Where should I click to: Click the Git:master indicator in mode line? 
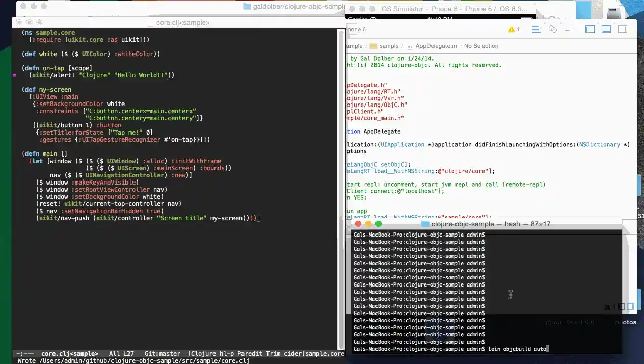click(x=162, y=353)
